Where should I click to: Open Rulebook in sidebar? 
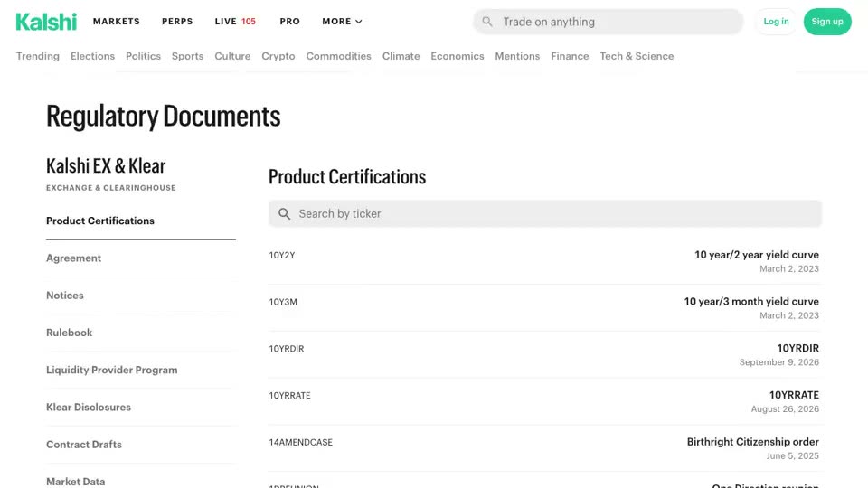tap(70, 333)
